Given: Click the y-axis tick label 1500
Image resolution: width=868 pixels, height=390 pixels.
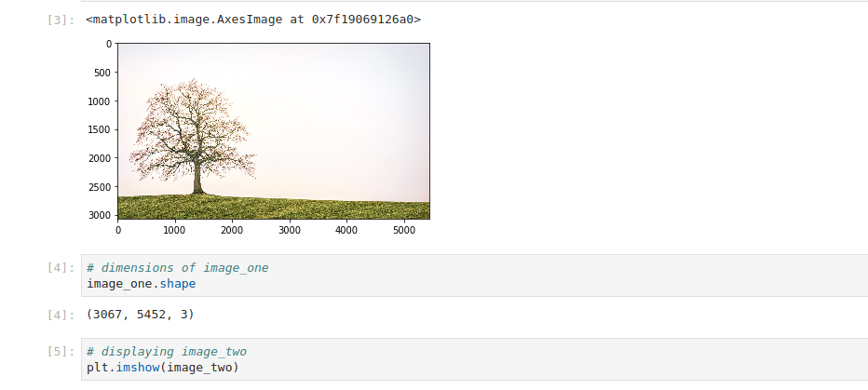Looking at the screenshot, I should pos(99,129).
